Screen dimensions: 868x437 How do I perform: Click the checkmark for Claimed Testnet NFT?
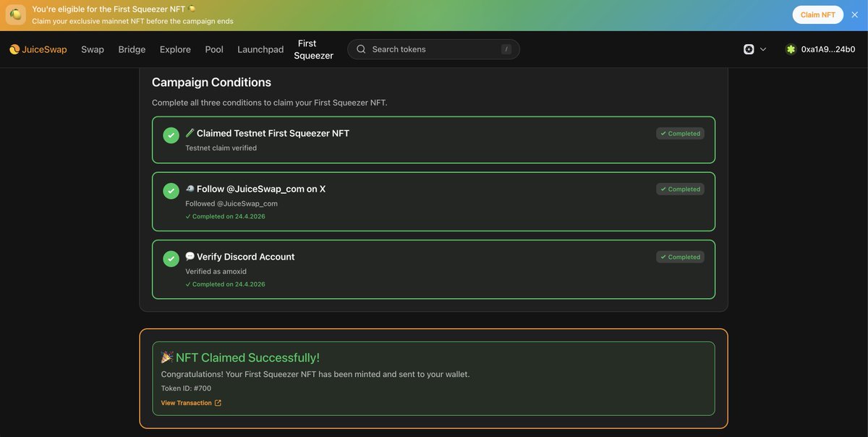pos(171,135)
